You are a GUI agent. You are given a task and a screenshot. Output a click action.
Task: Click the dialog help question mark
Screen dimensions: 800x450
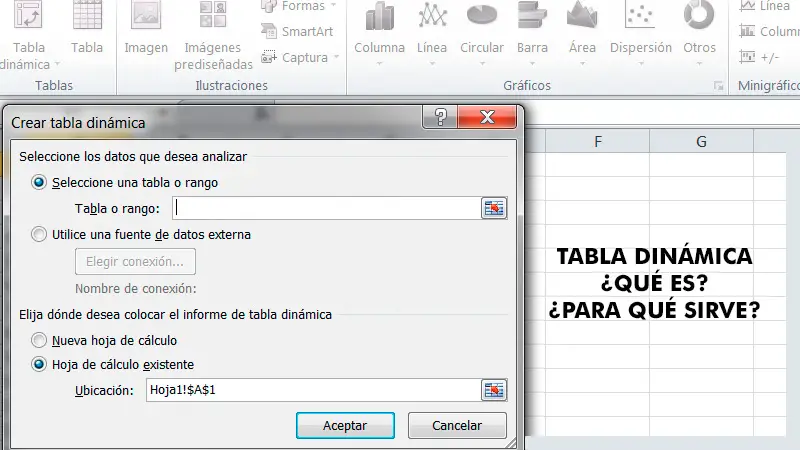pos(440,117)
